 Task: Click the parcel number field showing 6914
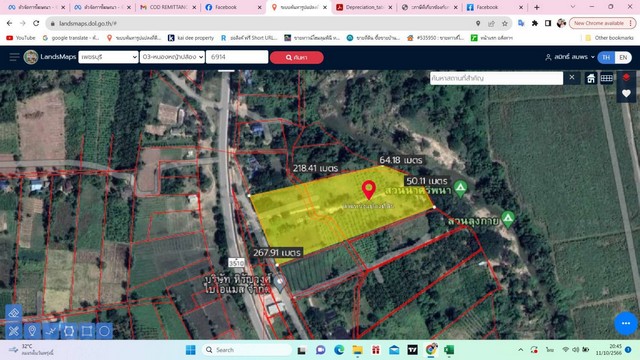(237, 57)
